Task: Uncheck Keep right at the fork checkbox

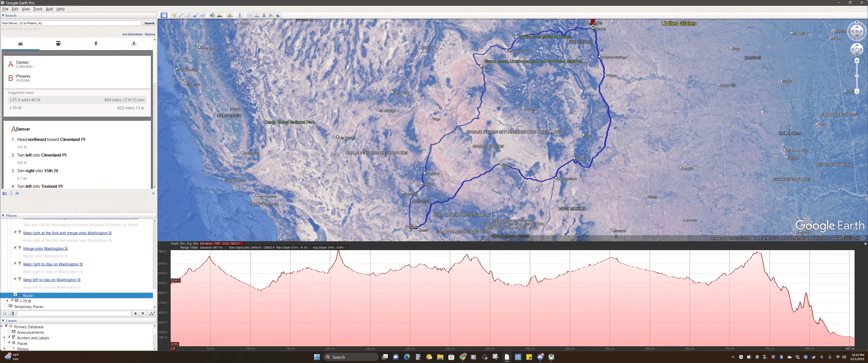Action: pos(15,232)
